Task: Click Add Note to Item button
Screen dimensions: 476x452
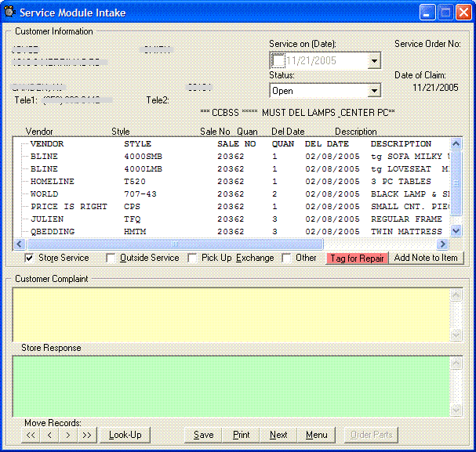Action: tap(426, 258)
